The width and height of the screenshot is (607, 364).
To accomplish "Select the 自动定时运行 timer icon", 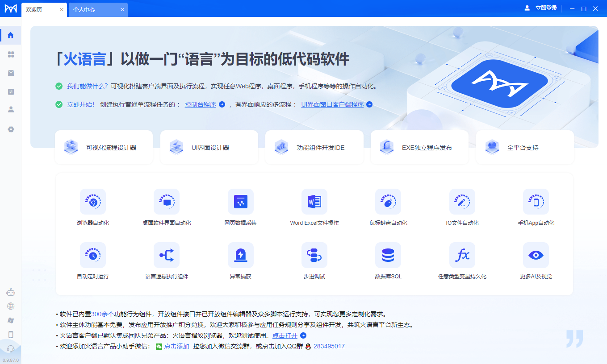I will coord(93,256).
